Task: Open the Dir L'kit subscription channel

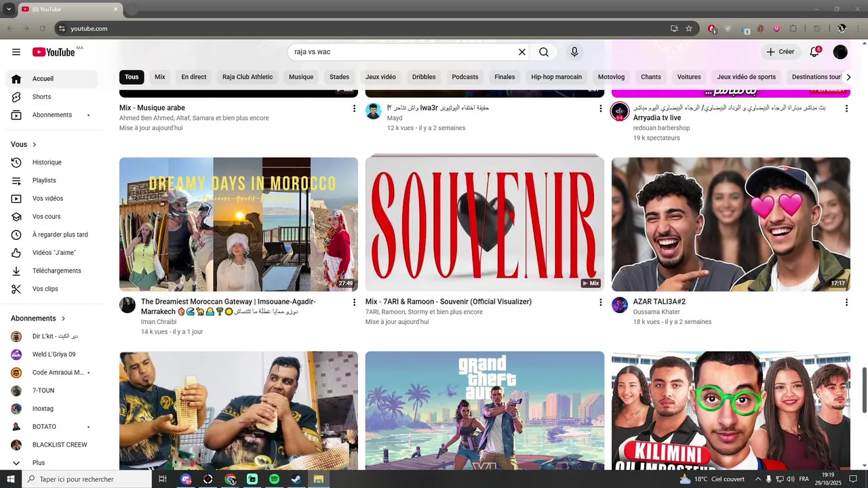Action: pos(52,336)
